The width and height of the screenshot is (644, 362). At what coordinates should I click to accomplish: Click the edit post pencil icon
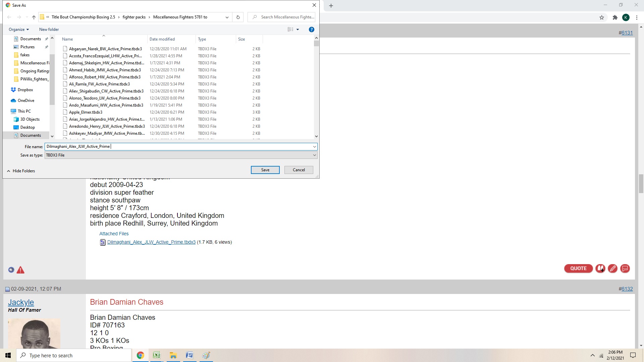pos(612,268)
